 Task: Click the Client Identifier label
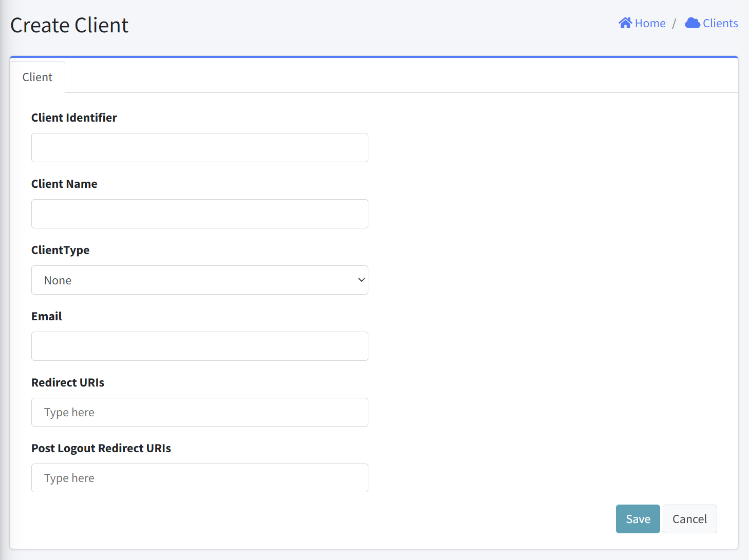point(74,118)
